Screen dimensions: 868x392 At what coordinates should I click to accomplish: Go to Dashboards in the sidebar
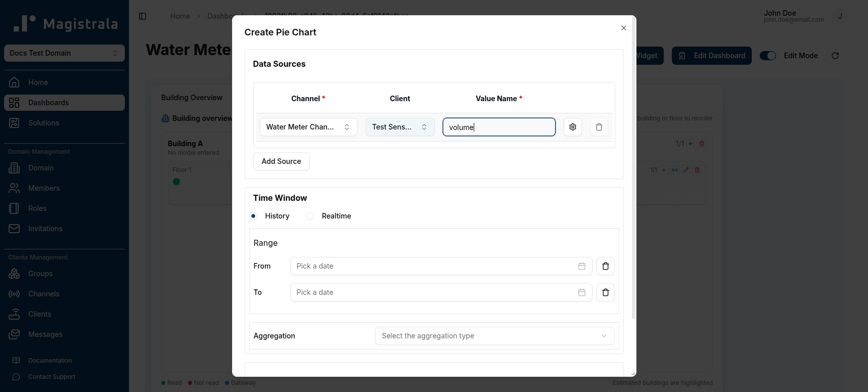[64, 103]
